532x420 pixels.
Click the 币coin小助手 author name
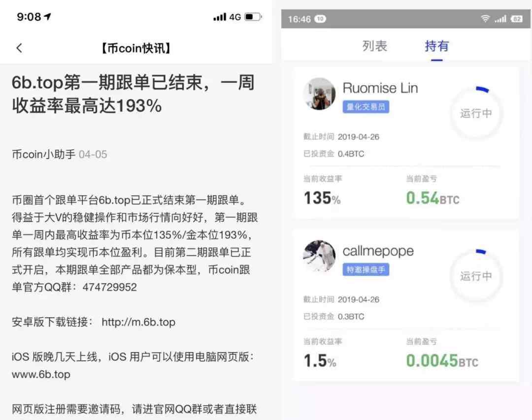(43, 155)
